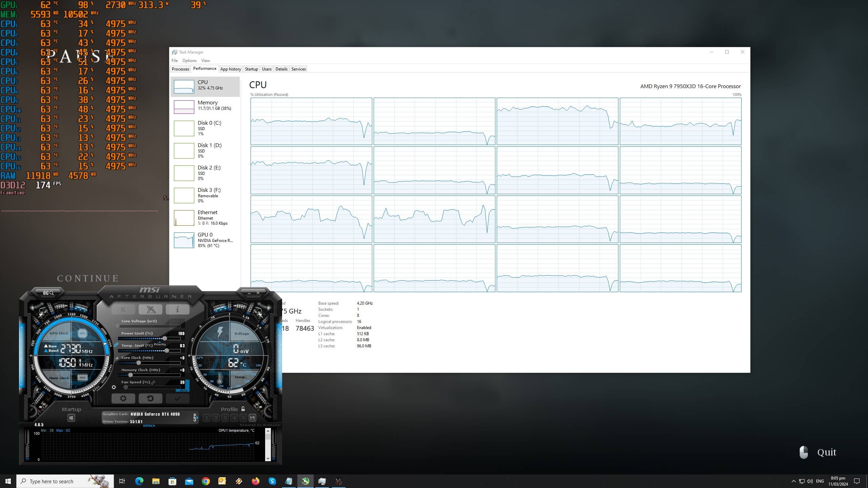Select GPU 0 in performance sidebar
This screenshot has height=488, width=868.
[x=205, y=240]
